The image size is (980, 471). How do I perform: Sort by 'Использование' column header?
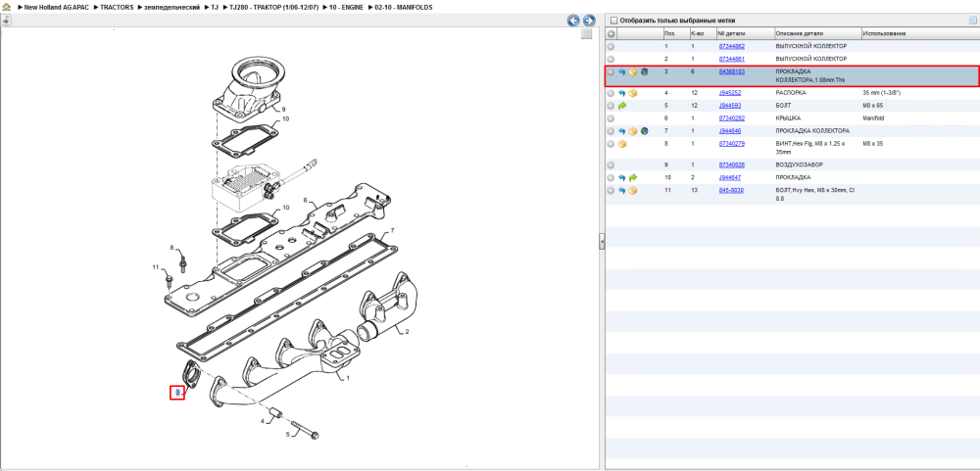coord(919,33)
